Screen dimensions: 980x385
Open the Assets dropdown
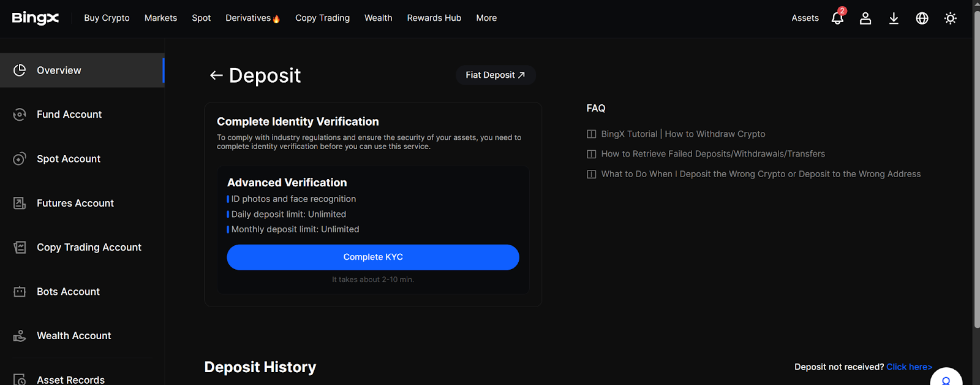click(805, 18)
